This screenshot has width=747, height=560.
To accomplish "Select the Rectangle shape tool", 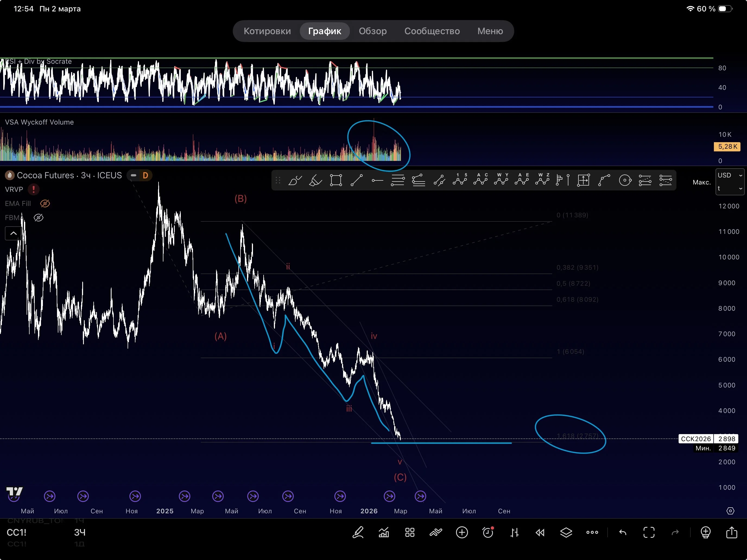I will 336,180.
